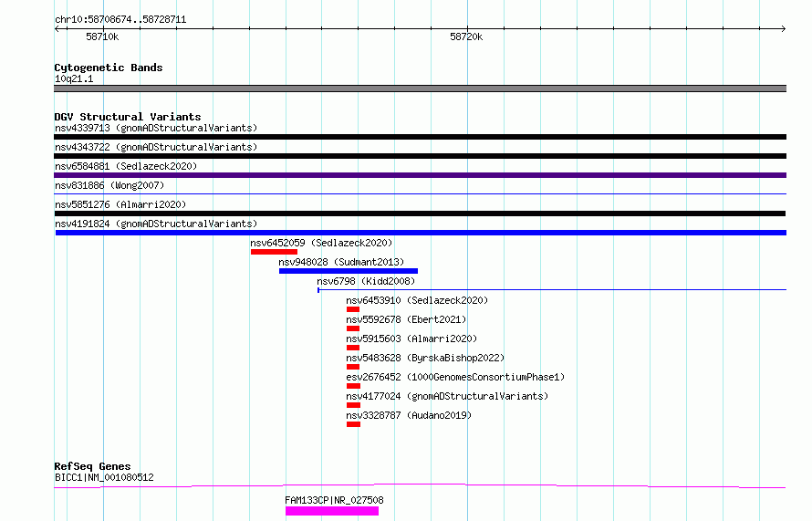Viewport: 812px width, 521px height.
Task: Click the 58710k ruler tick label
Action: coord(102,36)
